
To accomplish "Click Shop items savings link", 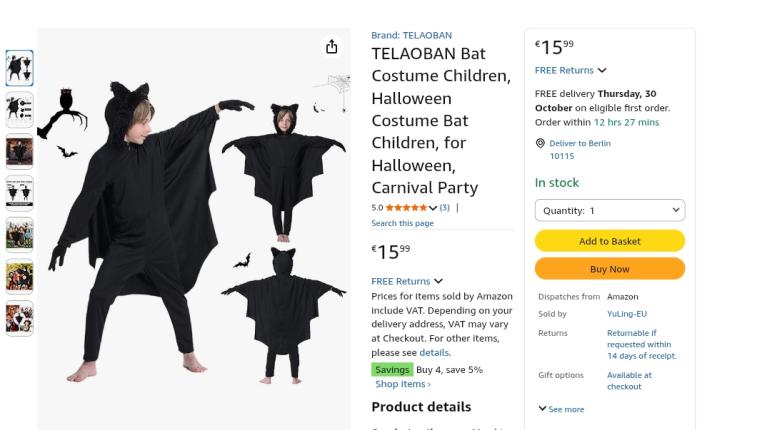I will (x=403, y=384).
